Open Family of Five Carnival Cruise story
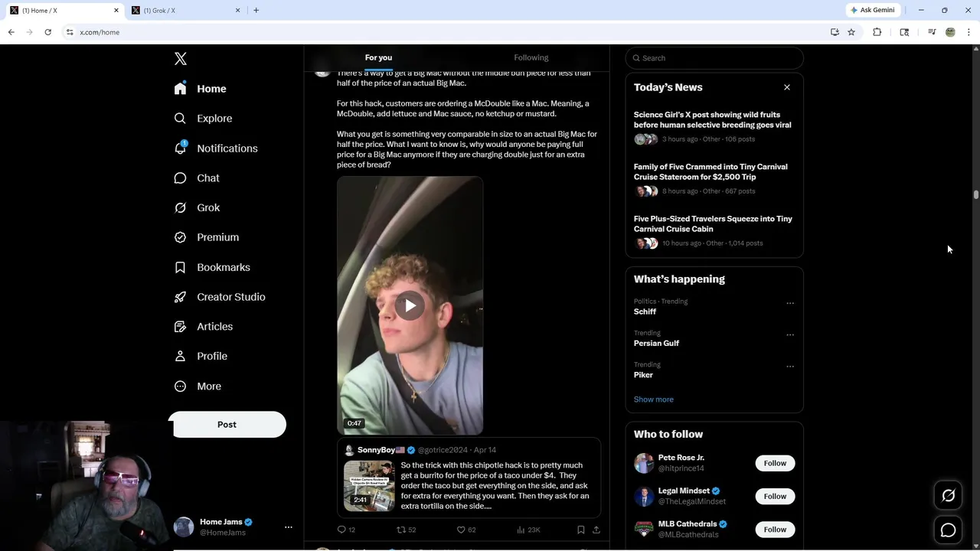 [710, 171]
